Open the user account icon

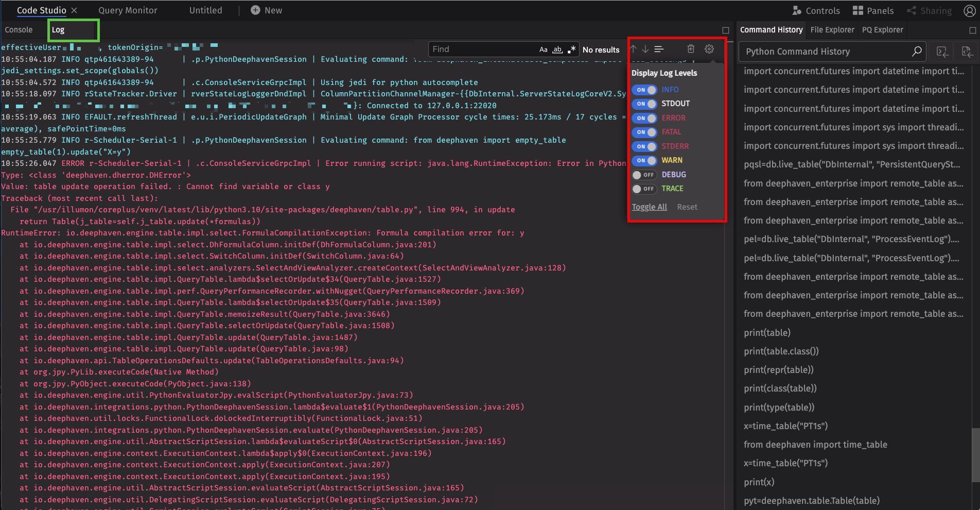[x=969, y=11]
